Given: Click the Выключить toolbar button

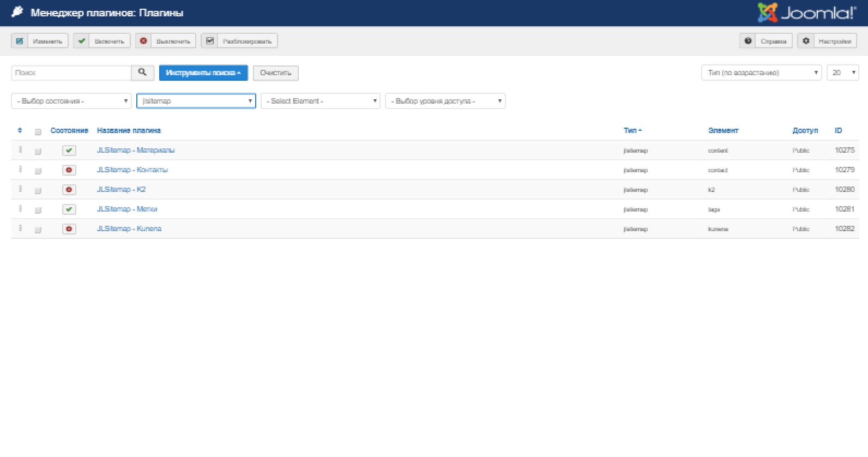Looking at the screenshot, I should pyautogui.click(x=166, y=41).
